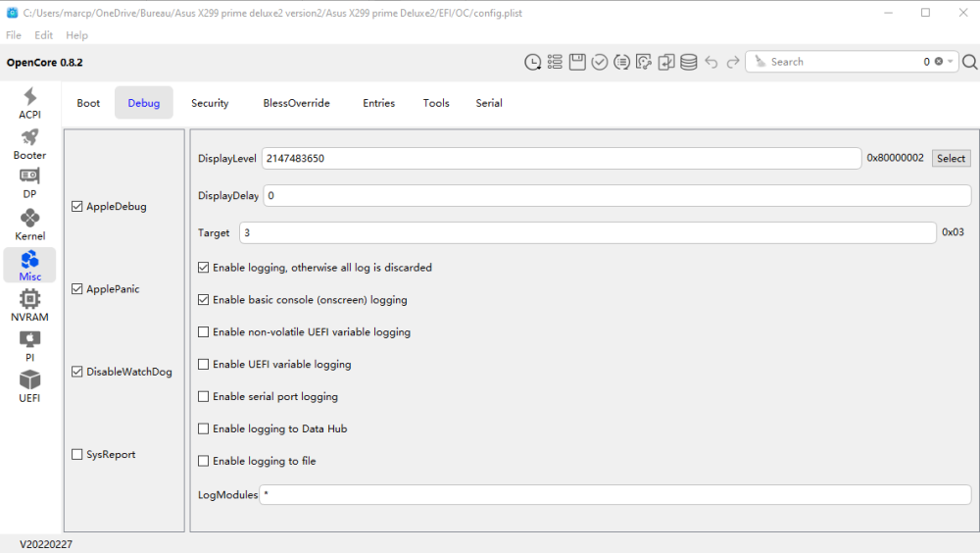This screenshot has width=980, height=553.
Task: Click the redo arrow
Action: [x=733, y=62]
